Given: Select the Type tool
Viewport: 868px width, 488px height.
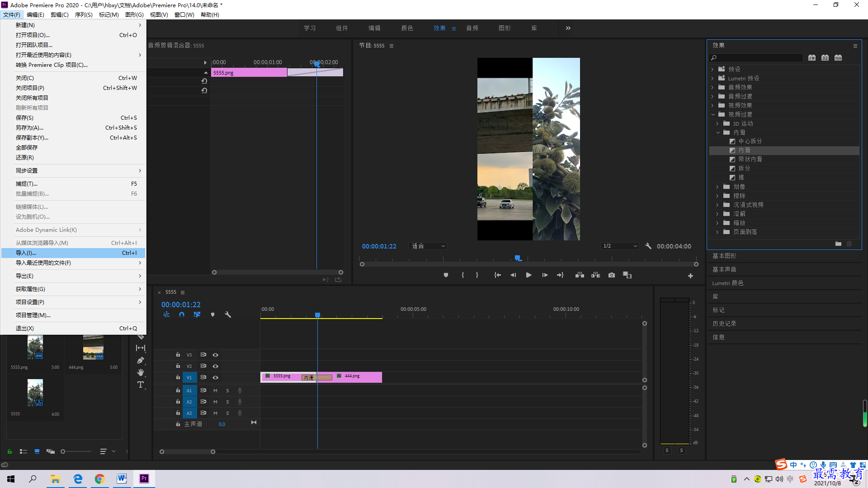Looking at the screenshot, I should [x=141, y=385].
